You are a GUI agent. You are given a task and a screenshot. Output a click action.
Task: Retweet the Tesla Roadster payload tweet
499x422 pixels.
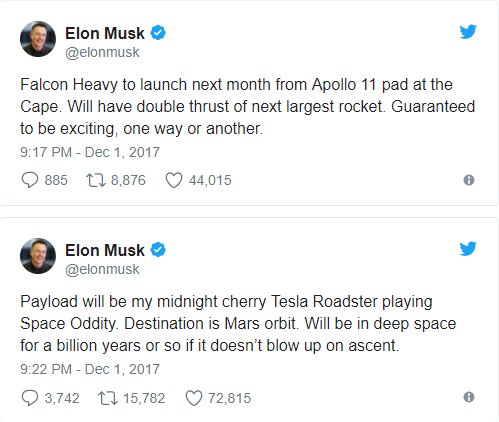[108, 398]
